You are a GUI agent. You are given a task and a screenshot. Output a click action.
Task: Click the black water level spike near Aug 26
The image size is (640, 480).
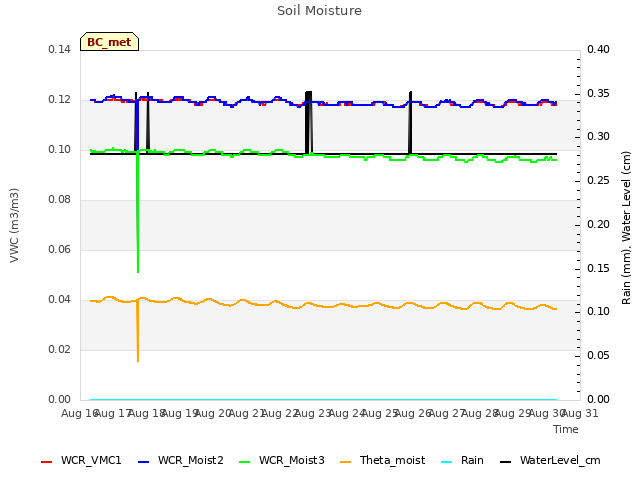coord(410,122)
